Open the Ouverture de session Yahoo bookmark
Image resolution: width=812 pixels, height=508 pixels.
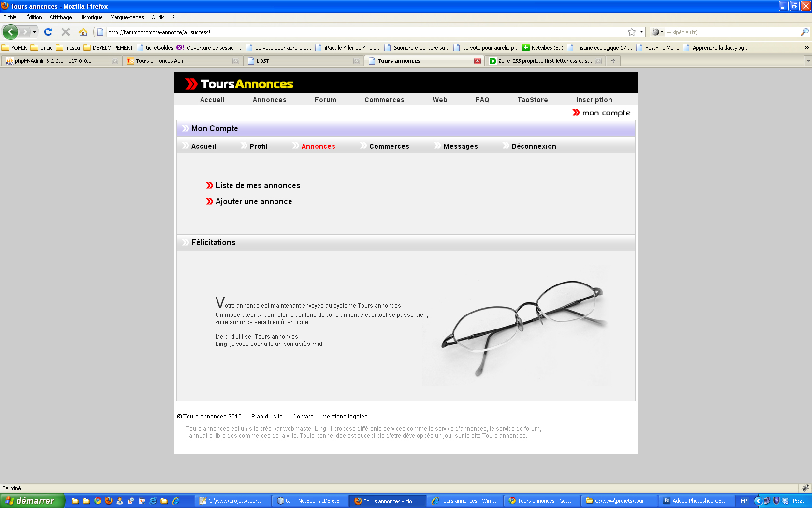click(210, 48)
